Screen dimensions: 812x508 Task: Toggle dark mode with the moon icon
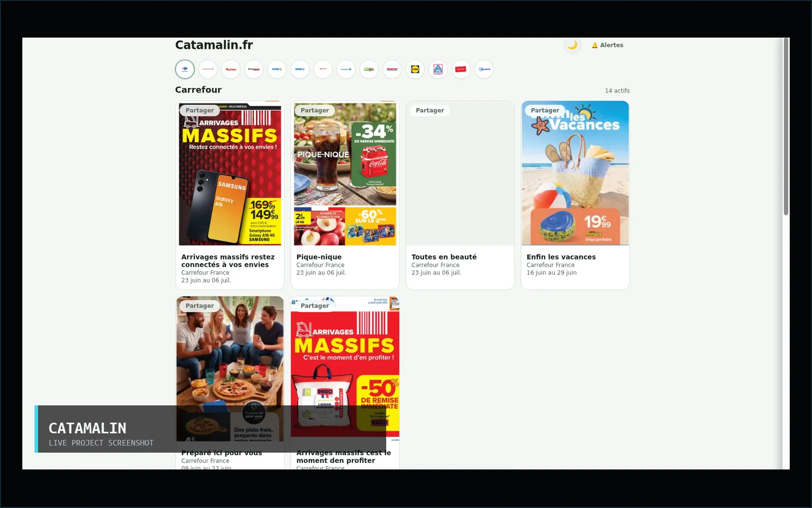572,45
